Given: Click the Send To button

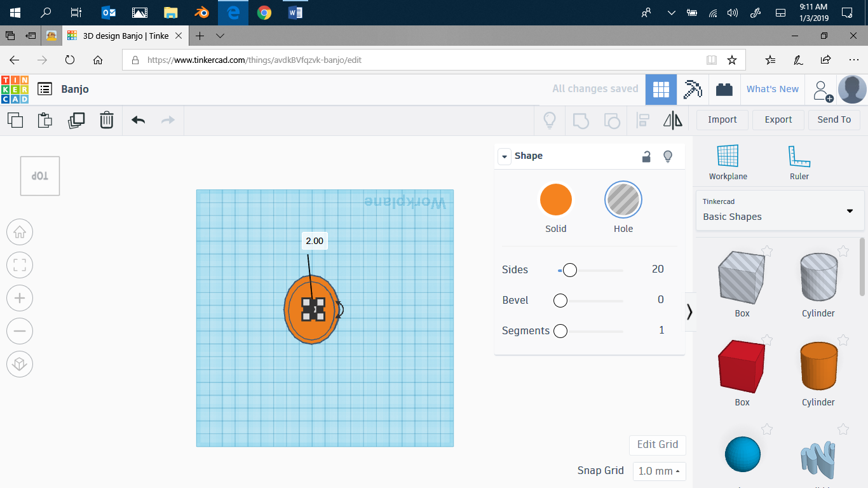Looking at the screenshot, I should (834, 119).
